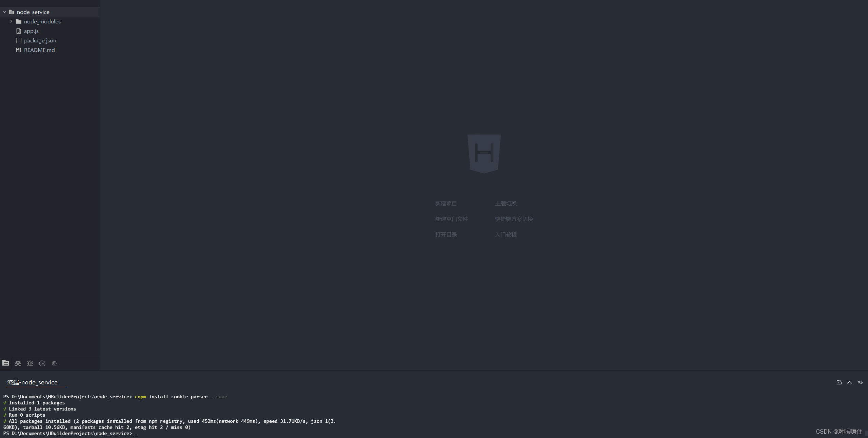Open package.json in the tree
Viewport: 868px width, 438px height.
40,40
